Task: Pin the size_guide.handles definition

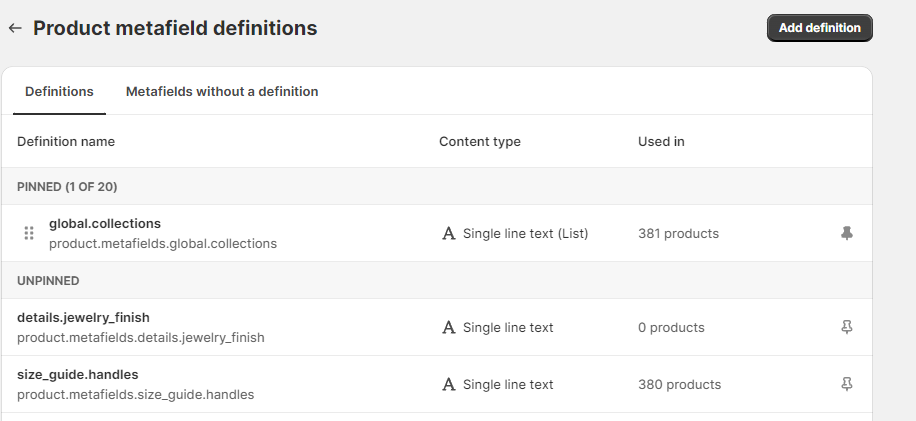Action: pos(847,384)
